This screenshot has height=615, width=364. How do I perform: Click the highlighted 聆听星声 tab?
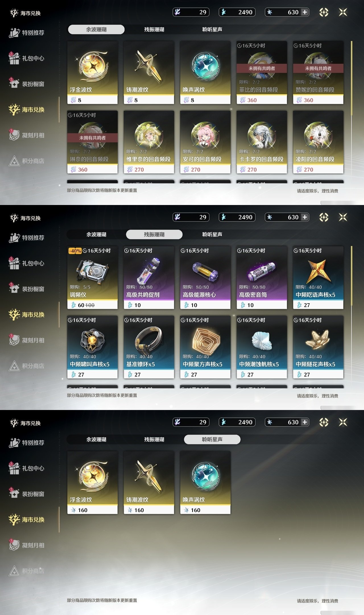click(212, 439)
